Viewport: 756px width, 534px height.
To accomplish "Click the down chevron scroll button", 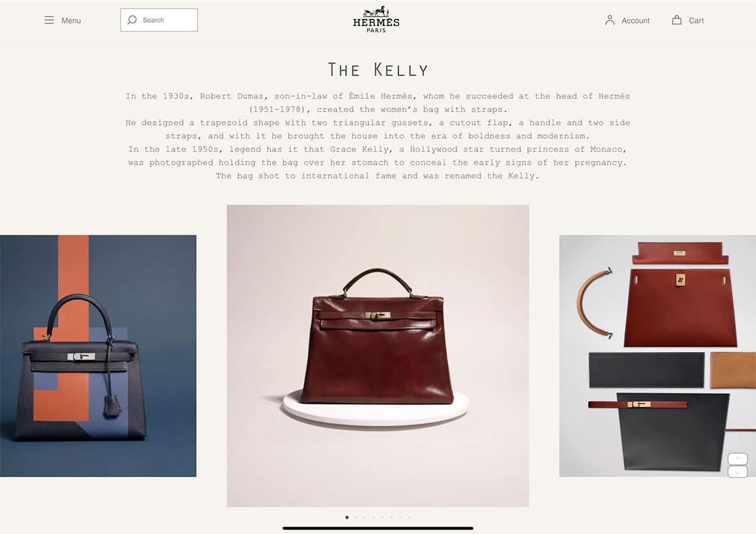I will tap(738, 472).
